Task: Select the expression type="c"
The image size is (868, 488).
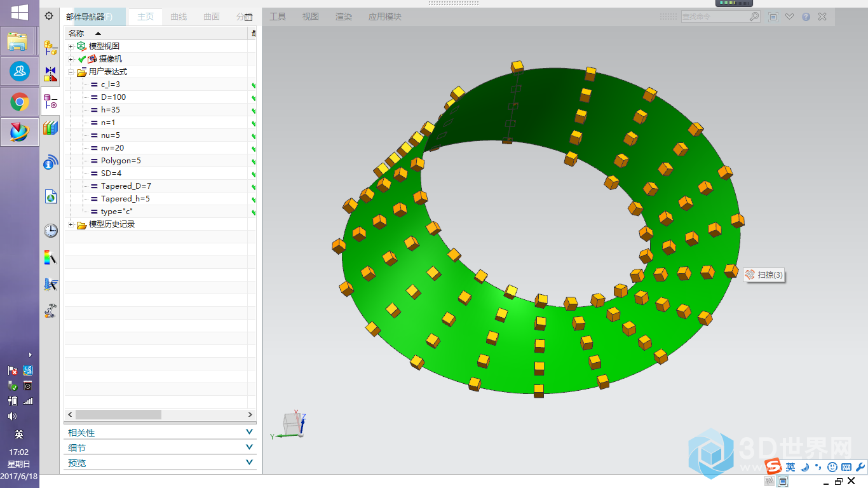Action: tap(116, 212)
